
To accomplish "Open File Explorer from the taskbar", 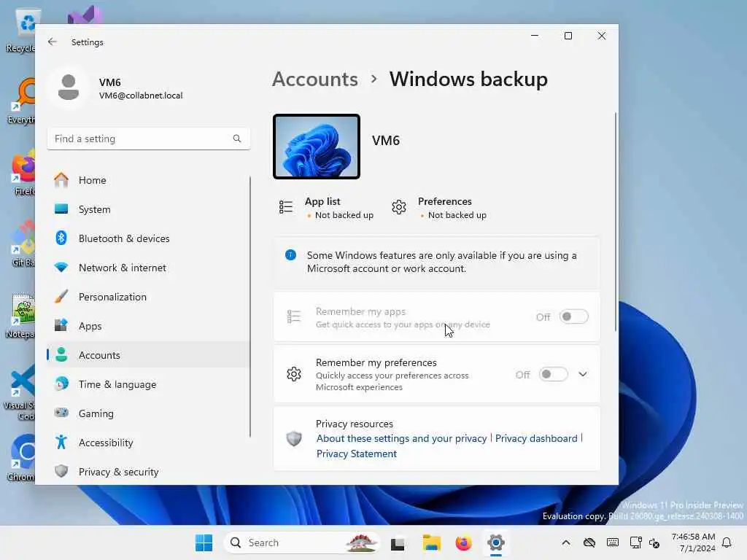I will pos(432,542).
